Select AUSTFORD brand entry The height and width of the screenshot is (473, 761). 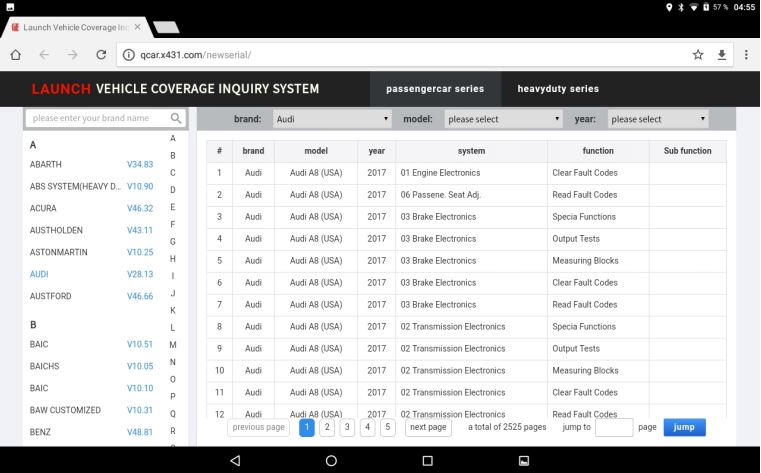click(x=50, y=296)
